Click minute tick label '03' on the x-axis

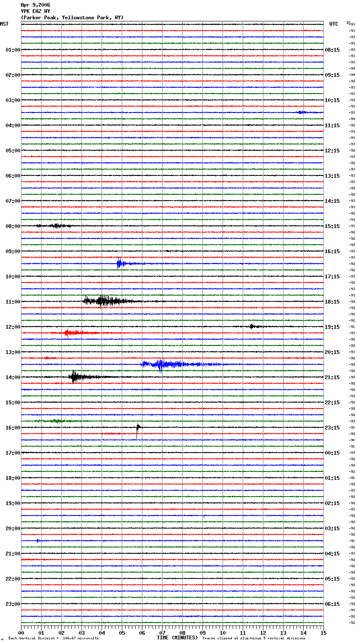click(82, 633)
